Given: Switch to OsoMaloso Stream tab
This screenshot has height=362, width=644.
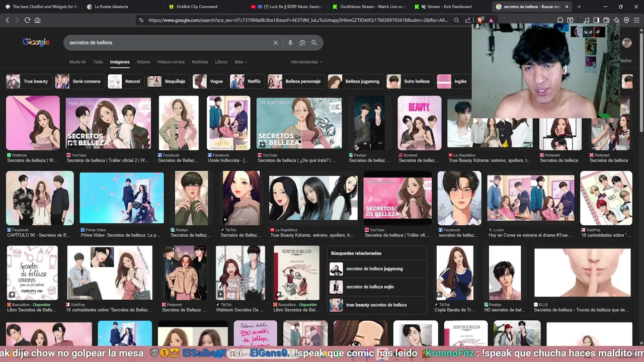Looking at the screenshot, I should 369,7.
